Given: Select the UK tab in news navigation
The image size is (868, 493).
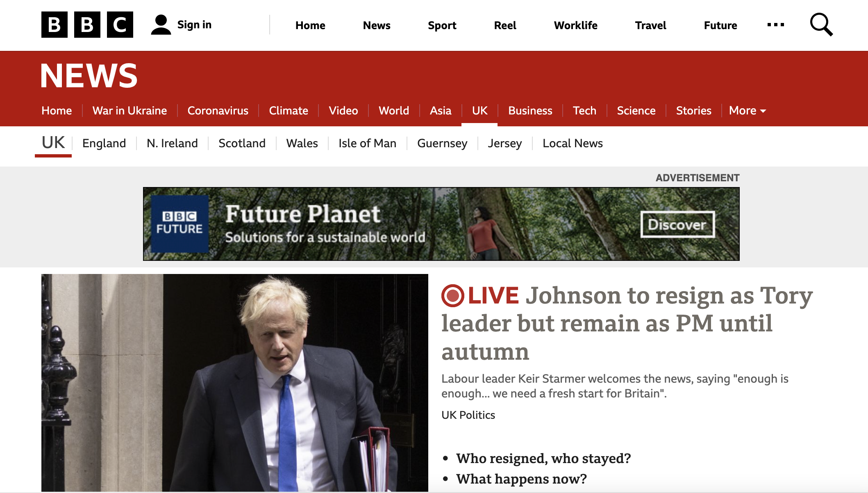Looking at the screenshot, I should click(479, 111).
